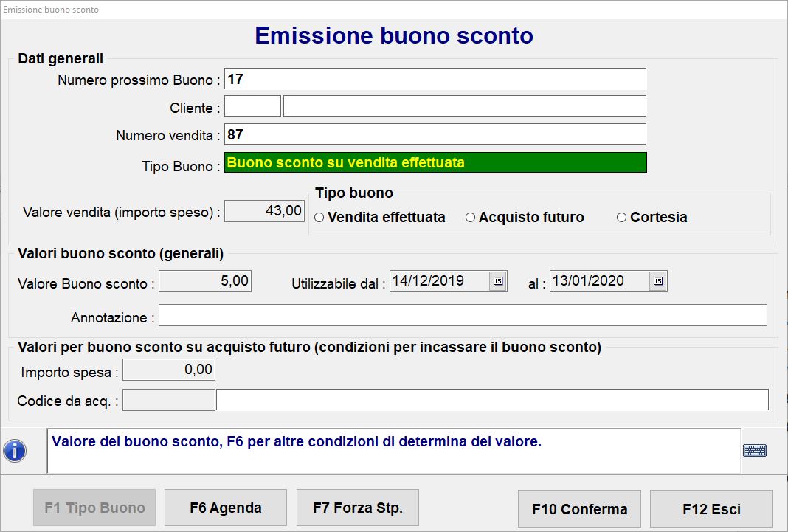The height and width of the screenshot is (532, 788).
Task: Exit using the F12 Esci button
Action: pos(711,508)
